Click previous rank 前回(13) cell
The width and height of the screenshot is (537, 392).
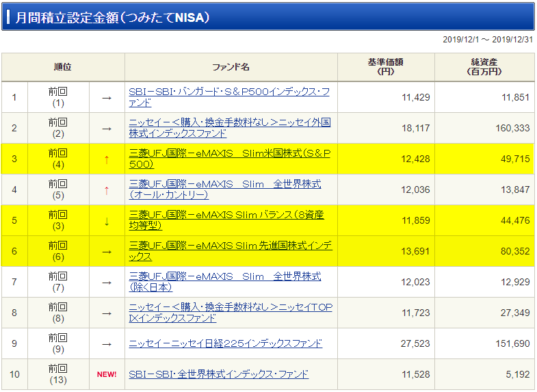coord(58,374)
